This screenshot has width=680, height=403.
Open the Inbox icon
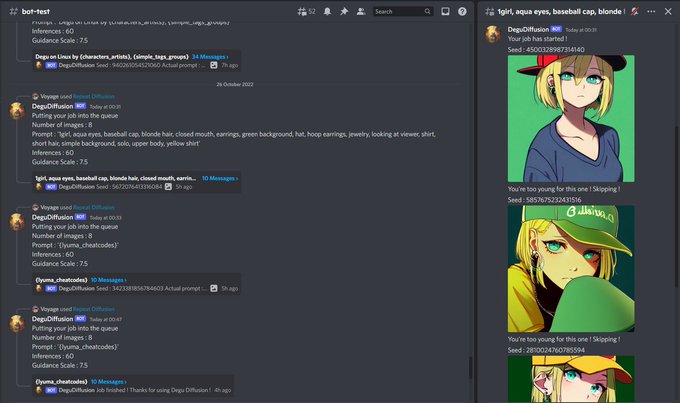[x=445, y=12]
